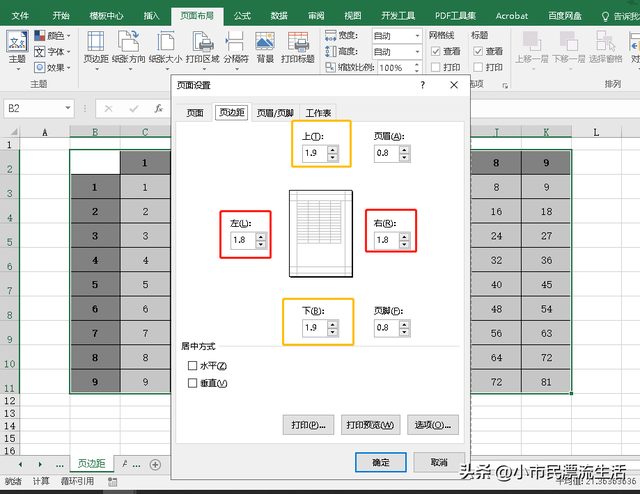640x494 pixels.
Task: Switch to the 页眉/页脚 dialog tab
Action: point(275,113)
